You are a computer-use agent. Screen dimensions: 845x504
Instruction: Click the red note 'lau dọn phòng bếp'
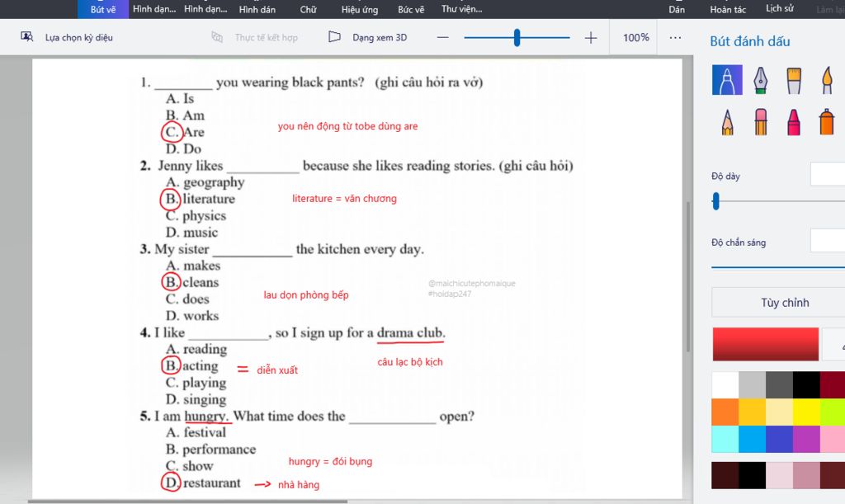306,295
